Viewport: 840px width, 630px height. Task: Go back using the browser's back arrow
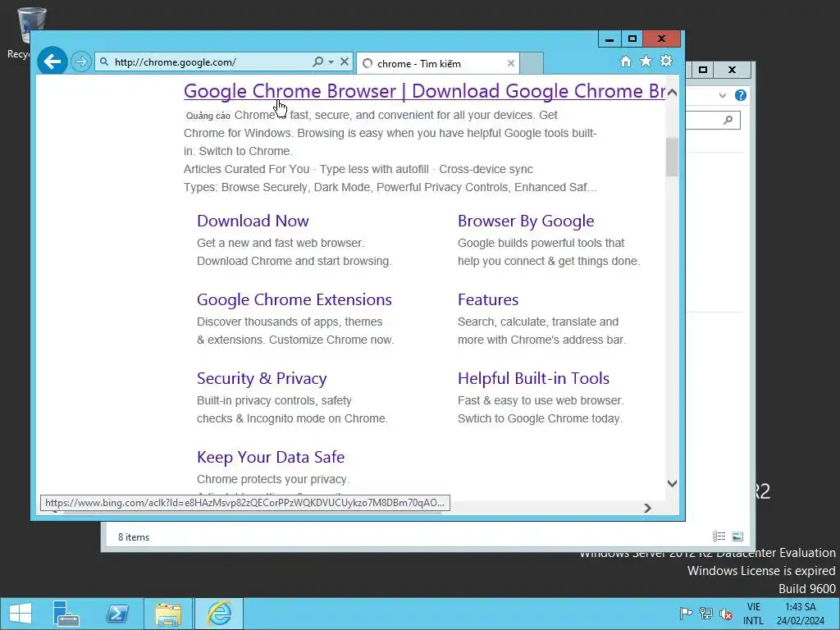click(x=52, y=62)
